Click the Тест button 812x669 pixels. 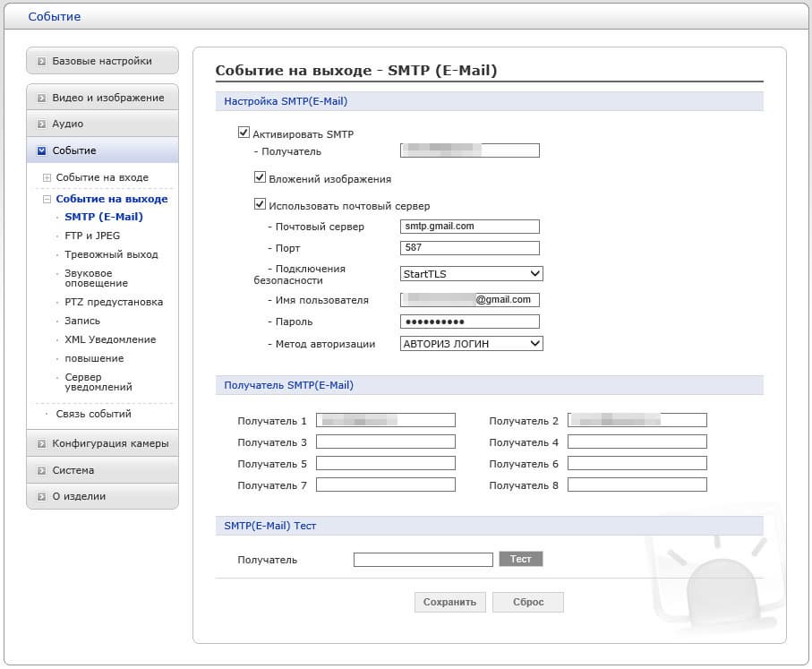520,559
